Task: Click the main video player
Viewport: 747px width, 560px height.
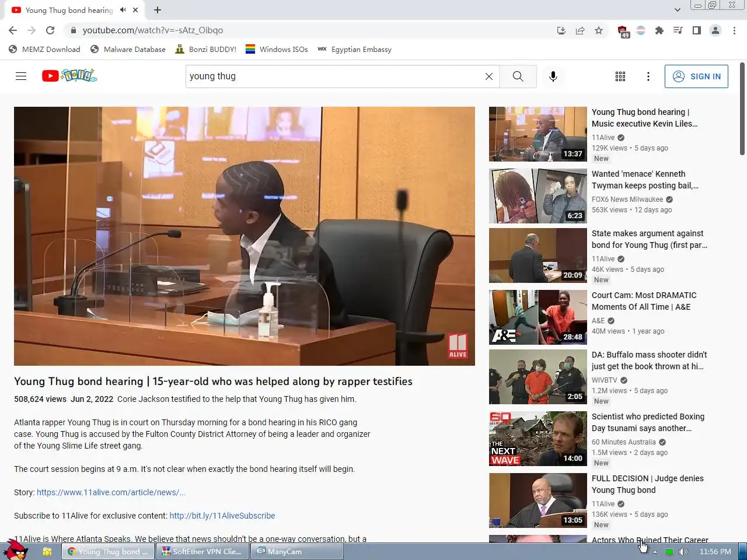Action: click(245, 236)
